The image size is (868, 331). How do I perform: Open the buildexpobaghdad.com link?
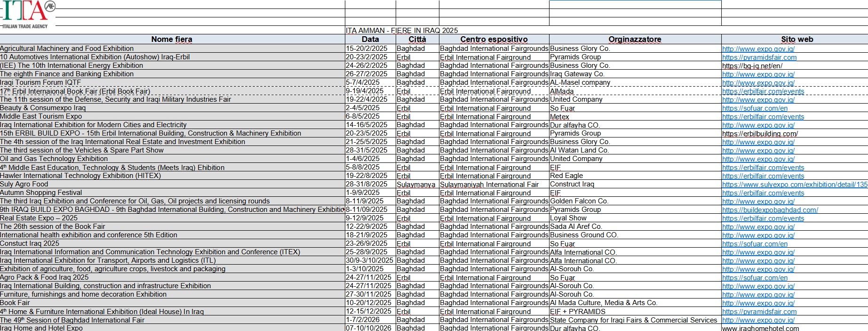coord(770,210)
